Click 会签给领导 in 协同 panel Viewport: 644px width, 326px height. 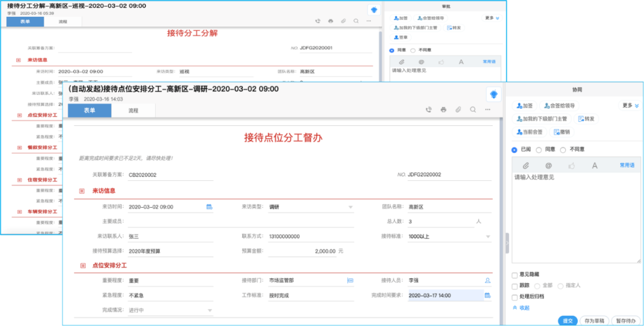[x=559, y=106]
